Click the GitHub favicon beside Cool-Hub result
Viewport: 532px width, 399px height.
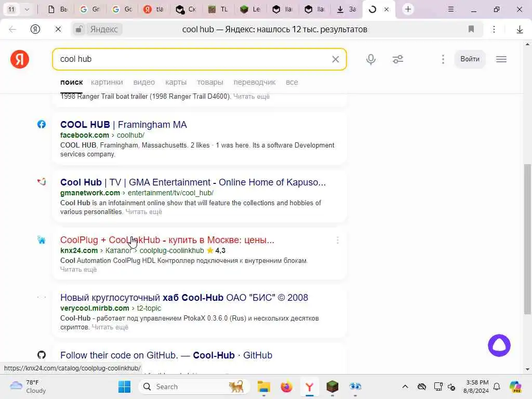click(x=42, y=355)
